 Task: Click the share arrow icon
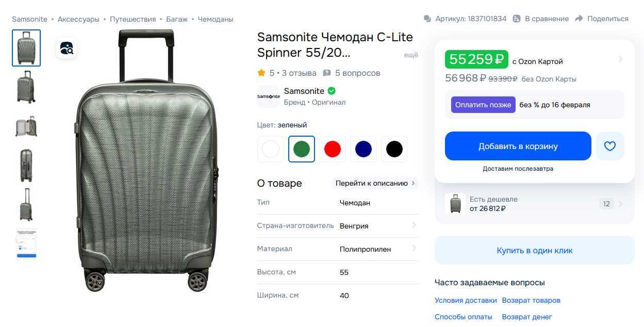click(579, 19)
